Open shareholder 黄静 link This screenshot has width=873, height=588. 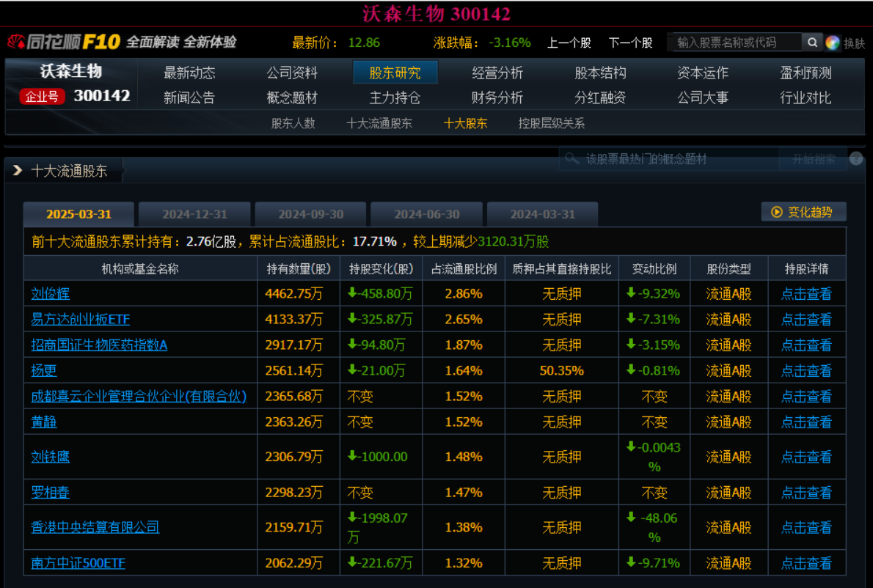43,422
